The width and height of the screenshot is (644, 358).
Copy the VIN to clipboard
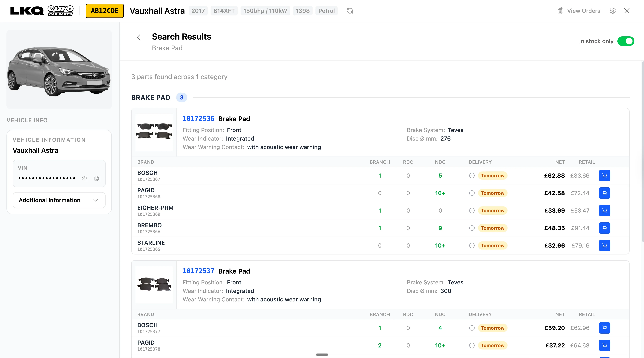(96, 178)
